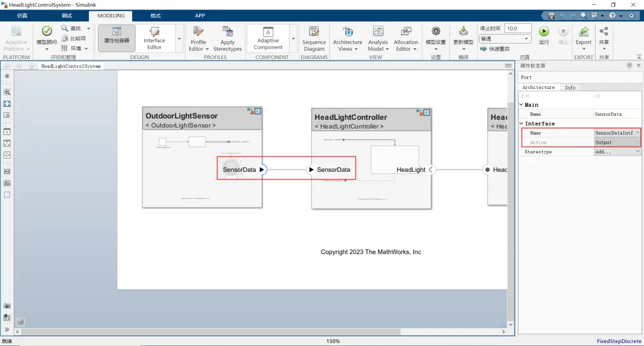Insert an Adaptive Component
This screenshot has height=346, width=644.
click(268, 38)
